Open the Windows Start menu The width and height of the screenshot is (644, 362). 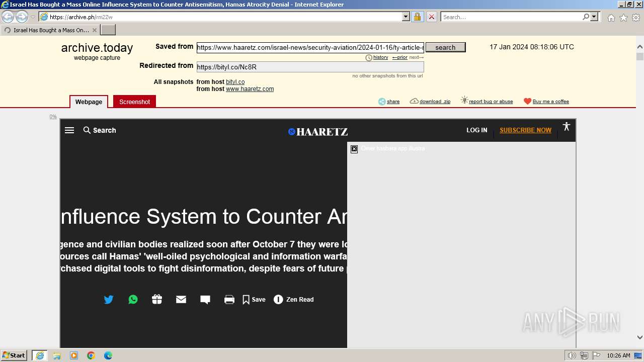(x=14, y=355)
